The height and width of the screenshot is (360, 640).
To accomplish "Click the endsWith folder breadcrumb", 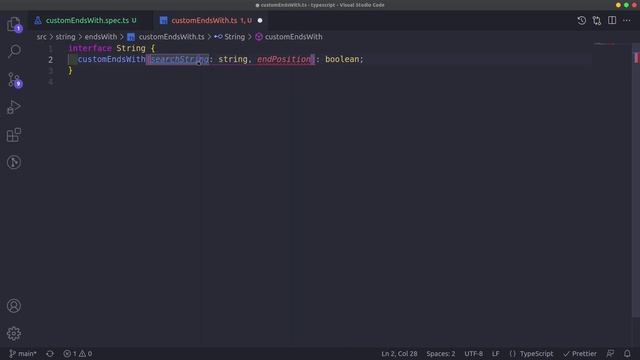I will point(101,37).
